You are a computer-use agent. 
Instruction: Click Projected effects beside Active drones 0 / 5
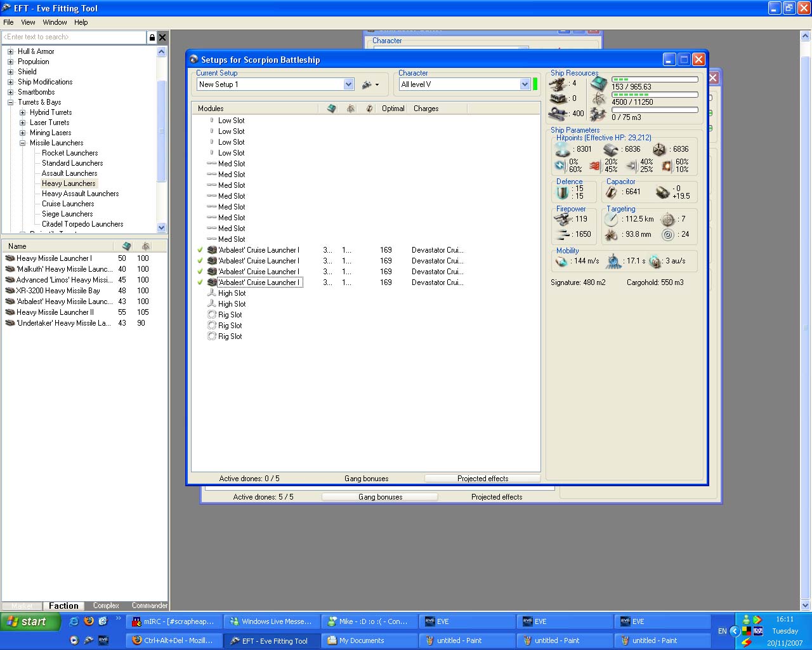(482, 479)
